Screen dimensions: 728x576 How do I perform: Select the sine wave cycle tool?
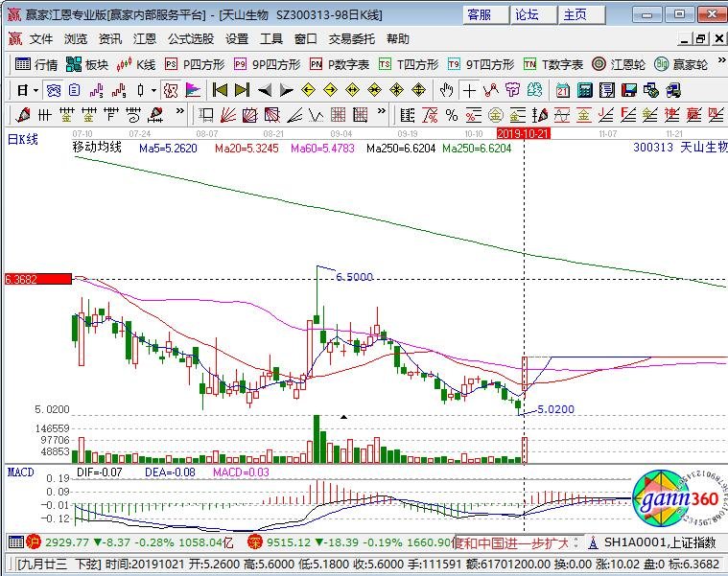(562, 115)
